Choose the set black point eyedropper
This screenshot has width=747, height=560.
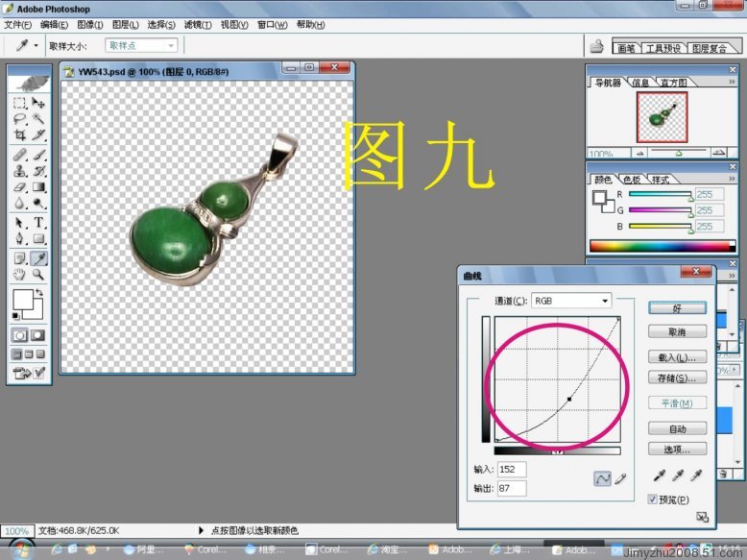click(x=660, y=475)
